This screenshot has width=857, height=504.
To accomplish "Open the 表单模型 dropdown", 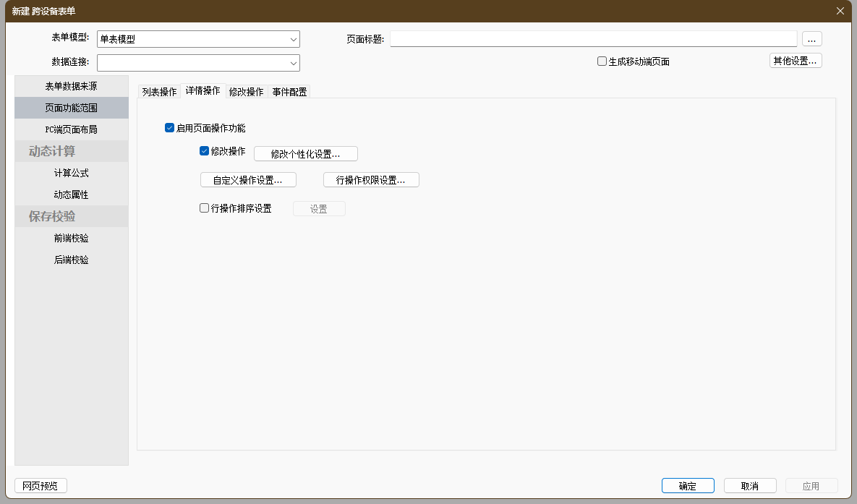I will (x=294, y=39).
